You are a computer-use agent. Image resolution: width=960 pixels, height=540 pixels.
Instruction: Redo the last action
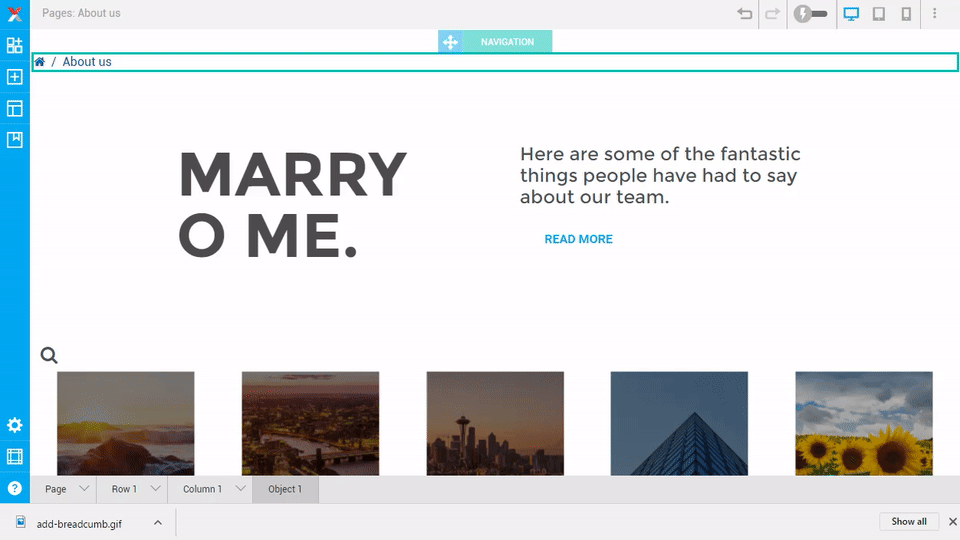(x=773, y=13)
